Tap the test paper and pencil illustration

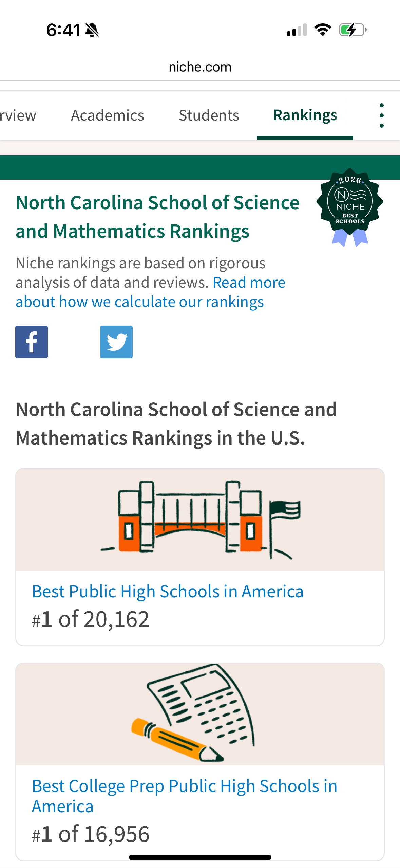tap(200, 714)
